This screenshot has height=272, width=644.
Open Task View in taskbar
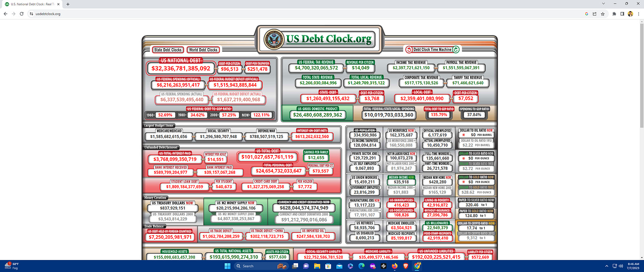pyautogui.click(x=295, y=266)
